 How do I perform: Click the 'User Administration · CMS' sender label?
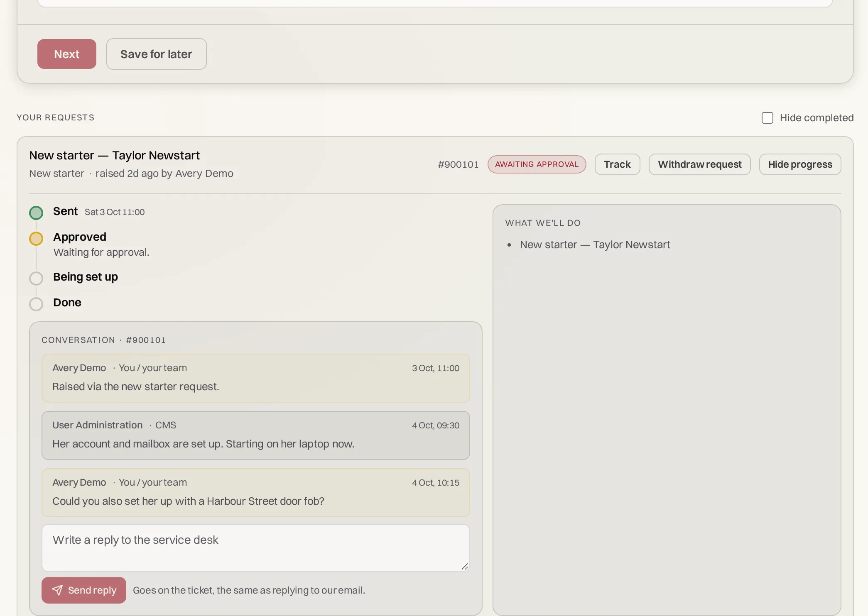coord(114,425)
